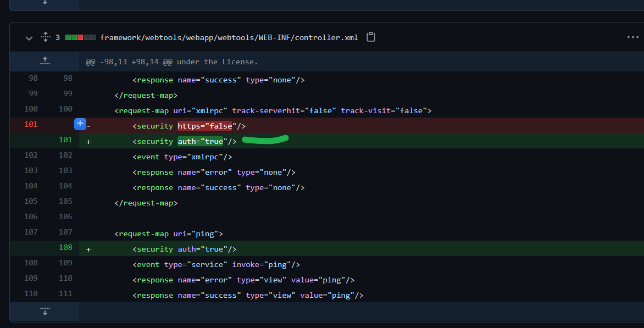Click the 'request-map uri="xmlrpc"' line

273,110
